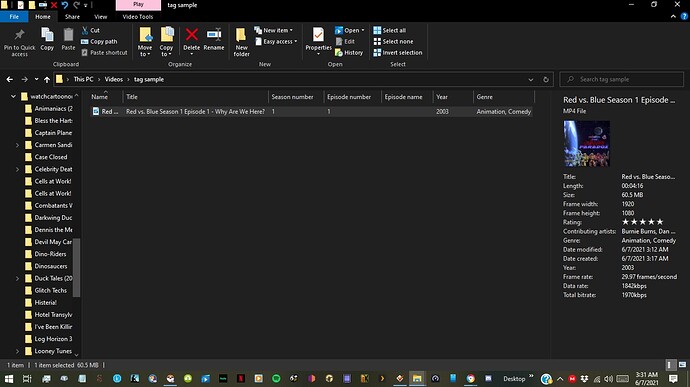Sort by the Genre column header
The height and width of the screenshot is (387, 690).
tap(503, 97)
